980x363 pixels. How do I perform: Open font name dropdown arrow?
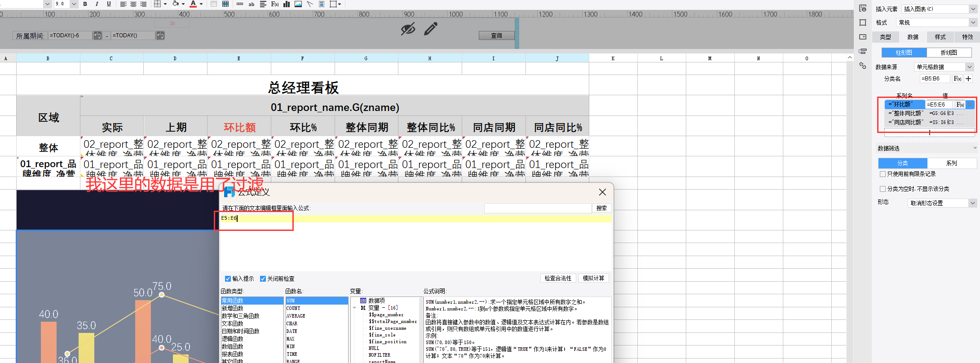click(x=48, y=4)
